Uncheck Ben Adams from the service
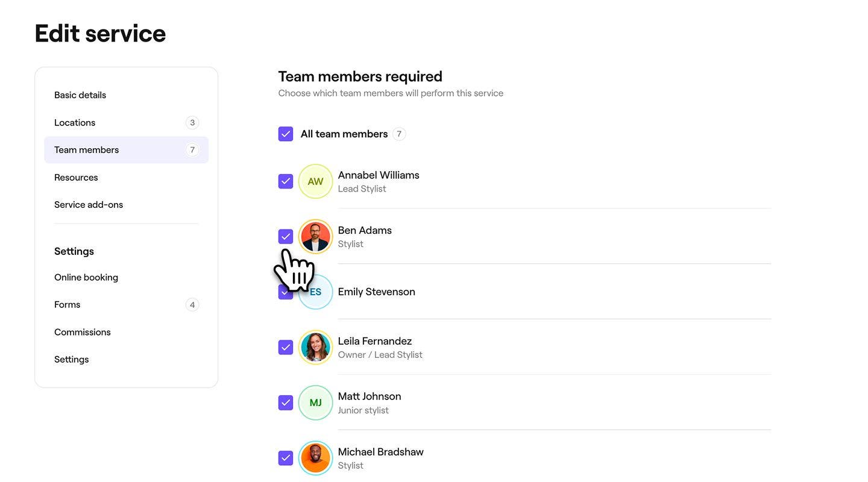 pos(285,236)
